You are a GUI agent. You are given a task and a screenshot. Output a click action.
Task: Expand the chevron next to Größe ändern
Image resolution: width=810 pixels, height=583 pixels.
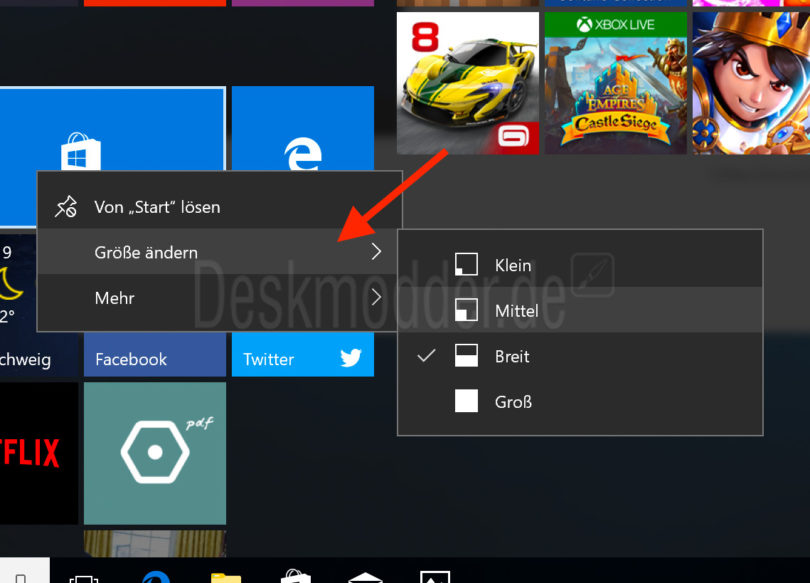(376, 252)
